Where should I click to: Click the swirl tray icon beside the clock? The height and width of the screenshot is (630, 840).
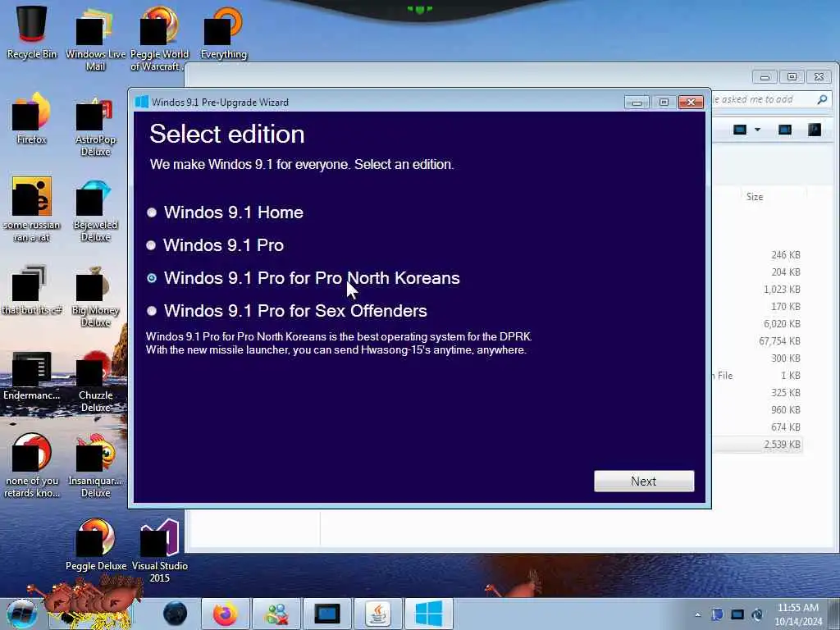757,614
